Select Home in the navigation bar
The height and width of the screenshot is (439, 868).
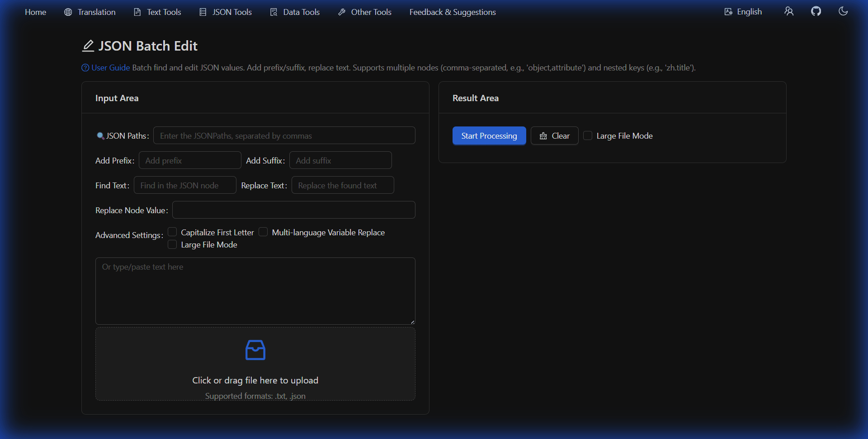pos(35,12)
